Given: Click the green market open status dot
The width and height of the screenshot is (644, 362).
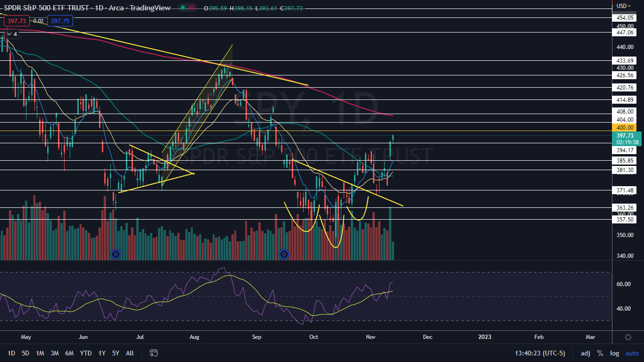Looking at the screenshot, I should tap(182, 8).
